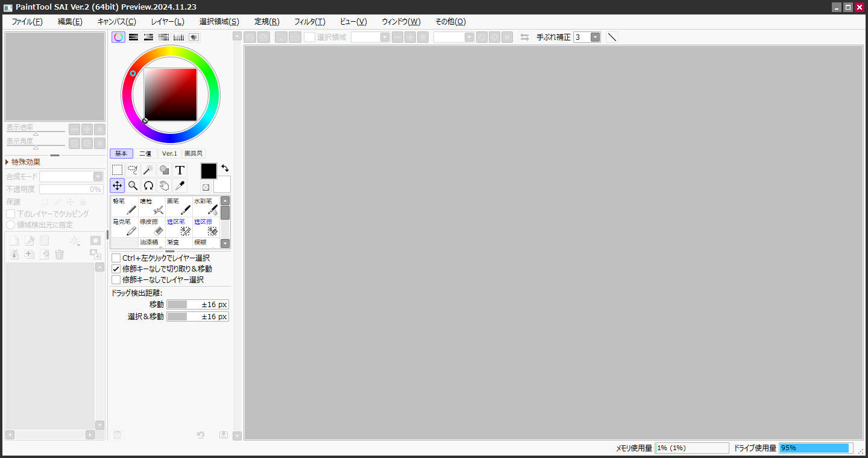The image size is (868, 458).
Task: Choose the 橡皮擦 eraser tool
Action: click(152, 227)
